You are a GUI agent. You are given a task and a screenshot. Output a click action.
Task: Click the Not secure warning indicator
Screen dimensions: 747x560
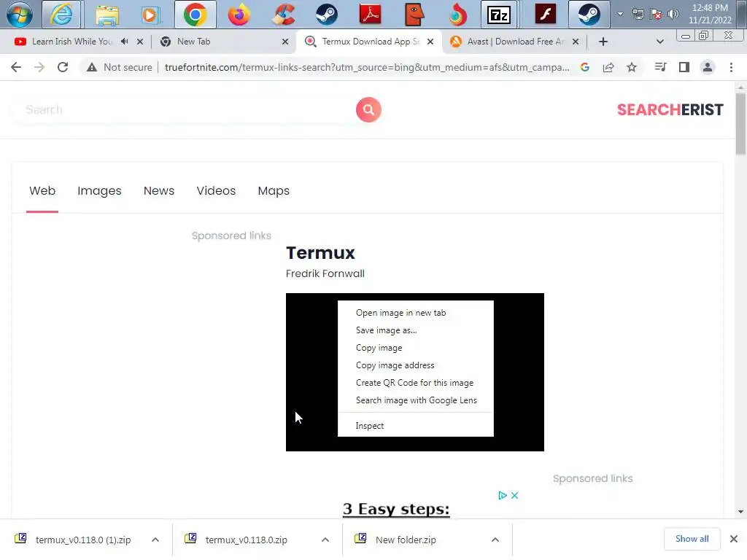[x=120, y=67]
